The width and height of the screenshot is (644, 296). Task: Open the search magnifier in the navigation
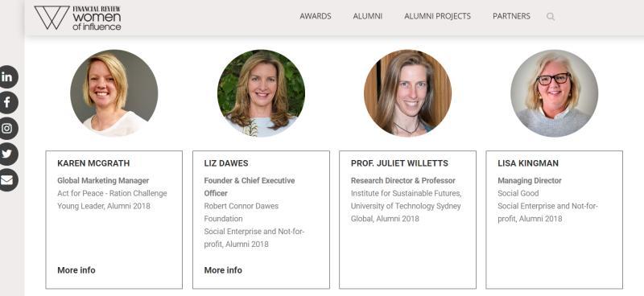pyautogui.click(x=551, y=17)
